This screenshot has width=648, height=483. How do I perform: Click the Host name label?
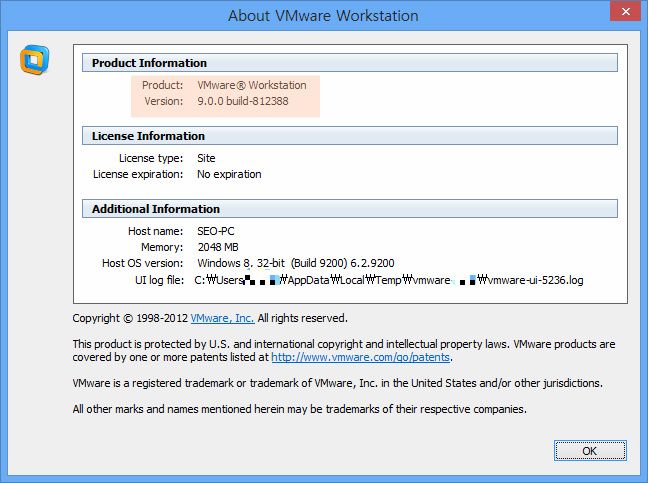(x=156, y=231)
